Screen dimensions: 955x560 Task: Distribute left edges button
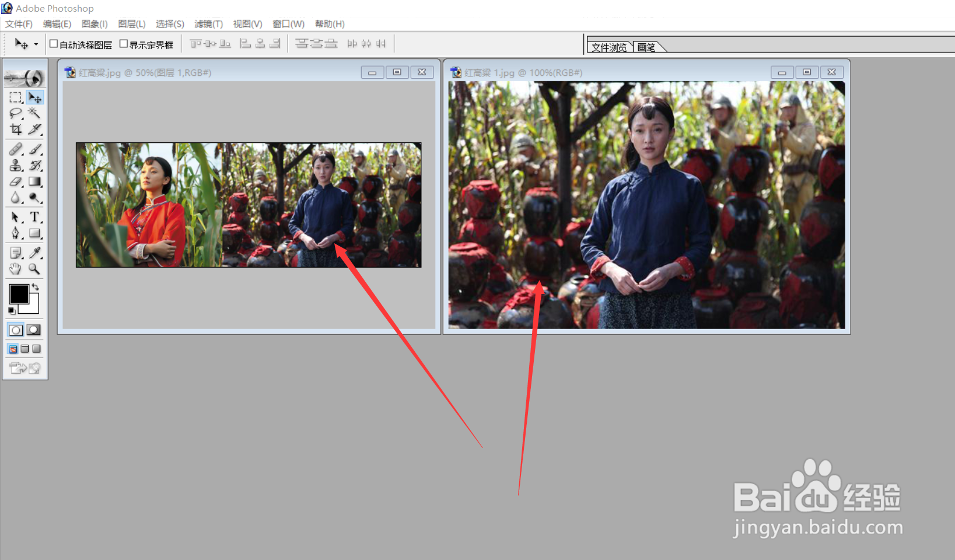352,44
